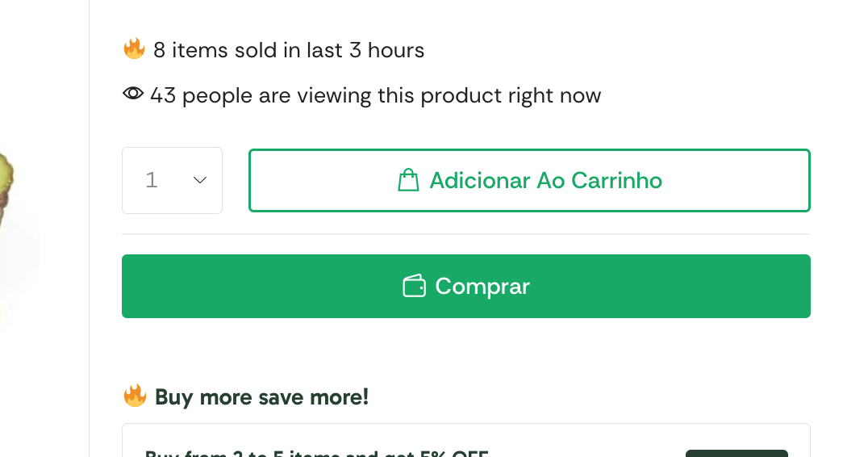Select the quantity value 1
This screenshot has height=457, width=868.
point(152,180)
